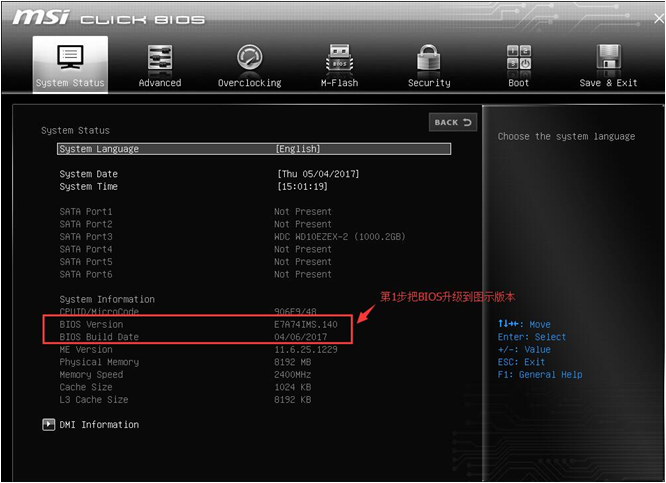Click the 'F1: General Help' key hint
The height and width of the screenshot is (483, 666).
(540, 375)
